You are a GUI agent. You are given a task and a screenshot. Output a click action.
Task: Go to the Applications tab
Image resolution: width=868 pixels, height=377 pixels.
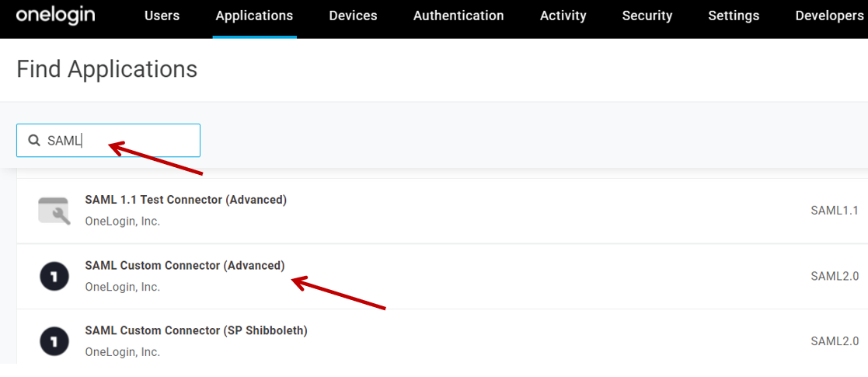point(254,16)
